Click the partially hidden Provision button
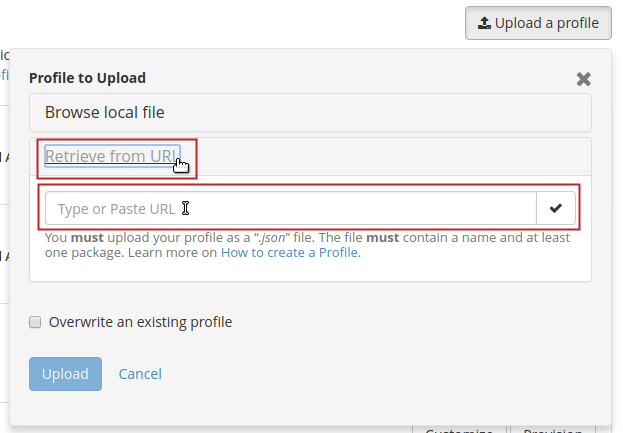 pos(546,429)
